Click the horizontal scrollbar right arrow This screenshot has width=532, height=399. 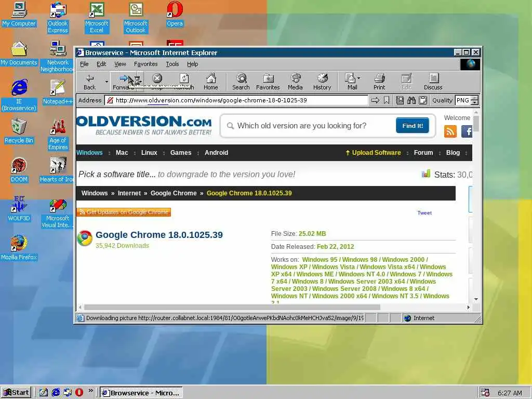point(469,307)
